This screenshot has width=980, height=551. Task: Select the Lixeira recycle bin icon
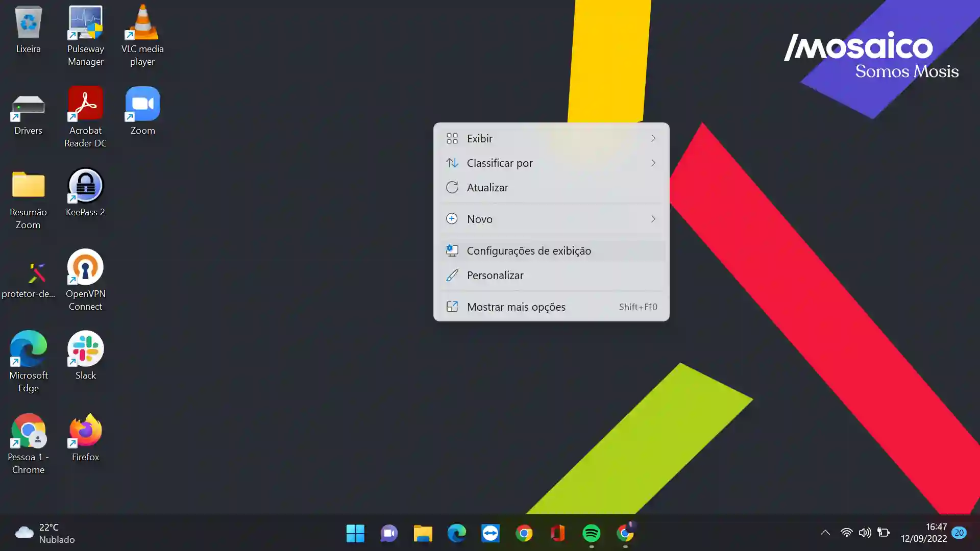point(28,30)
